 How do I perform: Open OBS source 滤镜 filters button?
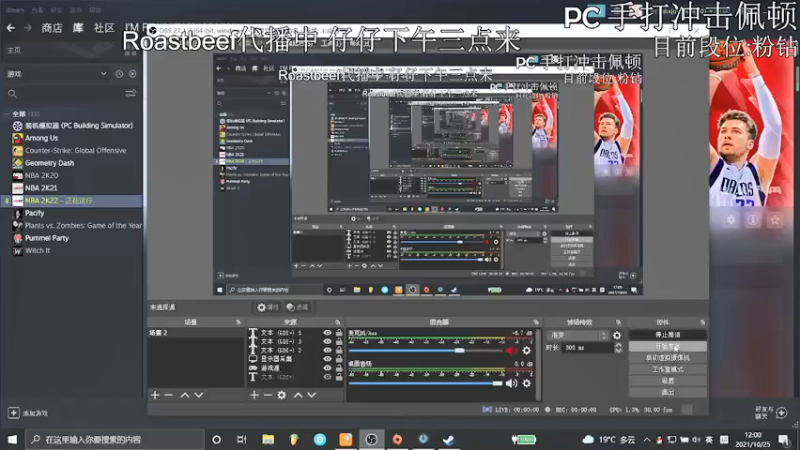297,307
